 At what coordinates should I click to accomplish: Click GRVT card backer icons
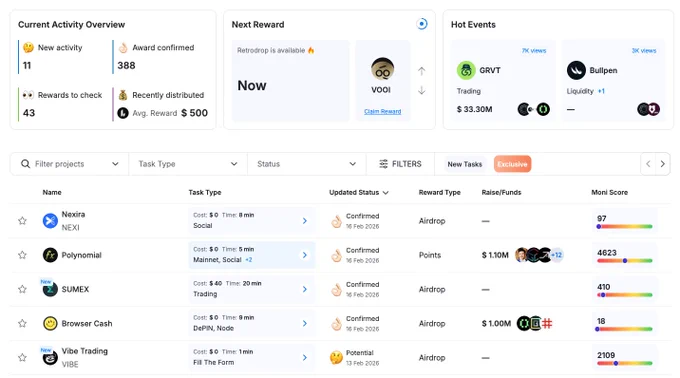coord(534,109)
